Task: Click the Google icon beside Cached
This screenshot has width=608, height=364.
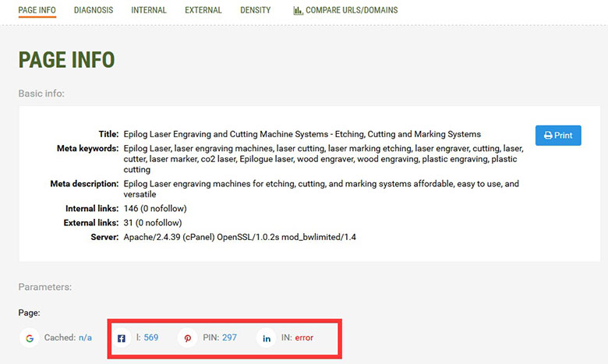Action: pos(30,338)
